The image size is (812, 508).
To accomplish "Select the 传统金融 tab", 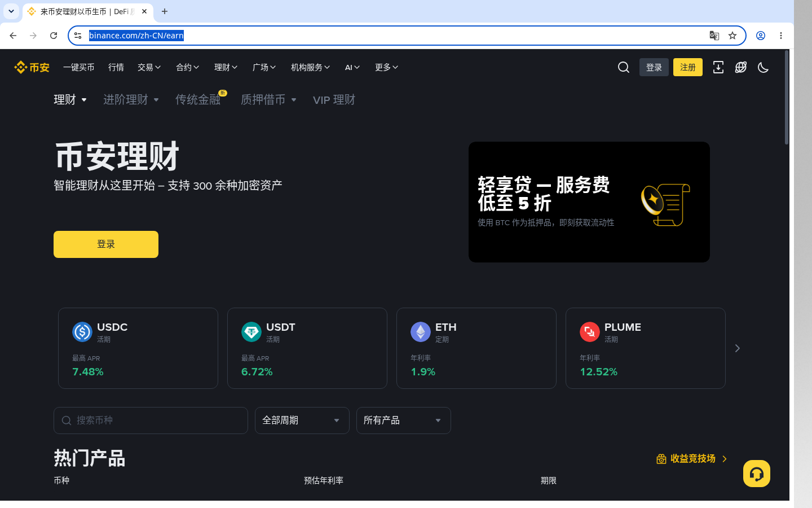I will (x=198, y=100).
